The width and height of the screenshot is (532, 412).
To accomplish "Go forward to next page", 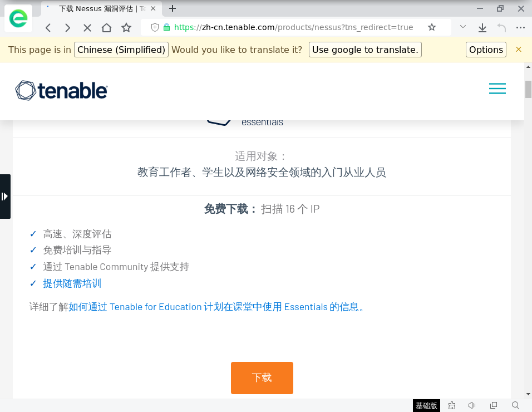I will pos(67,28).
